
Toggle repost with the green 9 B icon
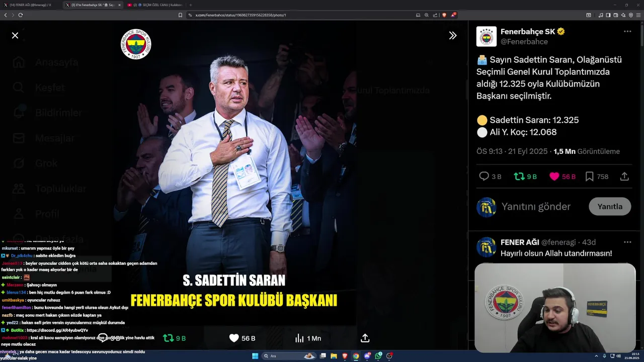519,176
